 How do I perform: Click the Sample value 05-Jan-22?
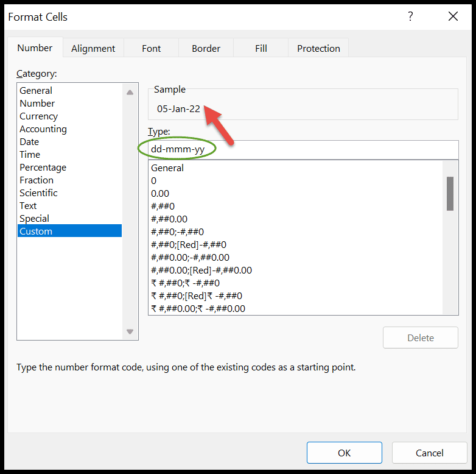(x=178, y=109)
